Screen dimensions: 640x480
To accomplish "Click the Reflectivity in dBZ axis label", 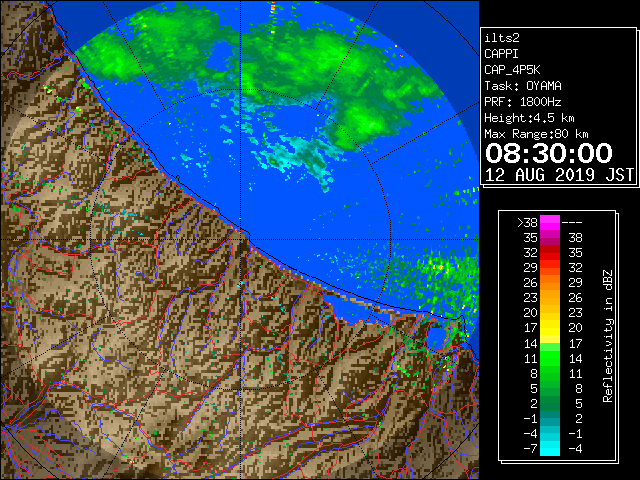I will [608, 336].
